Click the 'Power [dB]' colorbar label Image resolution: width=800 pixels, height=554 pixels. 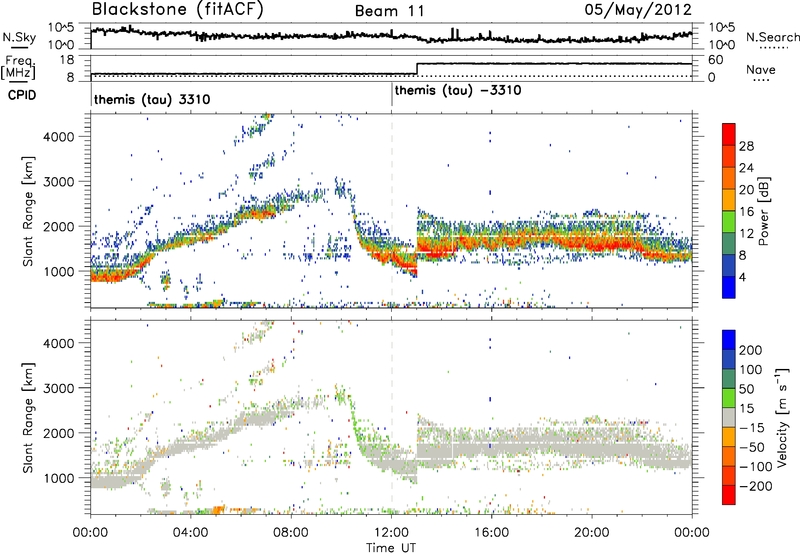point(763,211)
